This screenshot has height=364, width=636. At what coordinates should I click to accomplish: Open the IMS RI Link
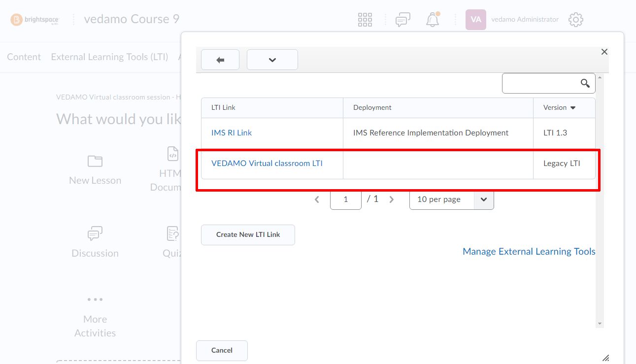click(232, 132)
